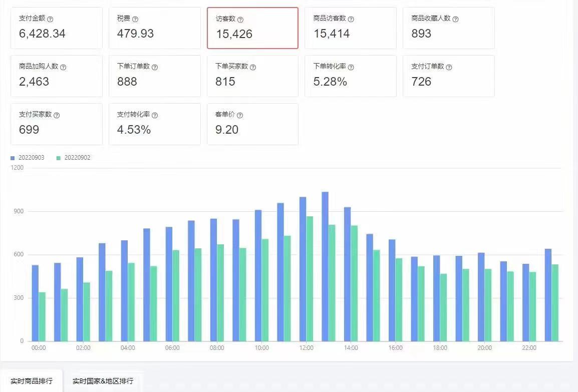
Task: Click help icon next to 支付金额
Action: (50, 19)
